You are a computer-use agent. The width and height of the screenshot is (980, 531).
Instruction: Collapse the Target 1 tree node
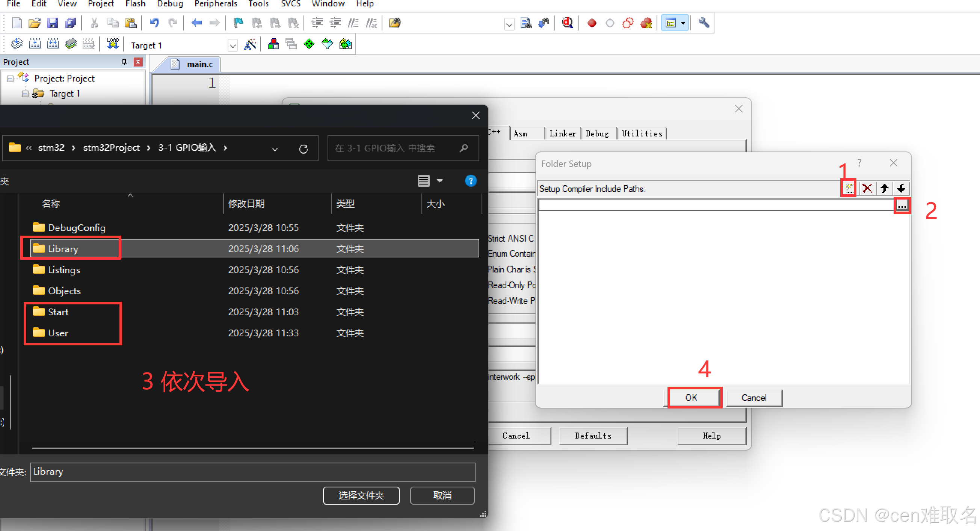click(x=25, y=94)
